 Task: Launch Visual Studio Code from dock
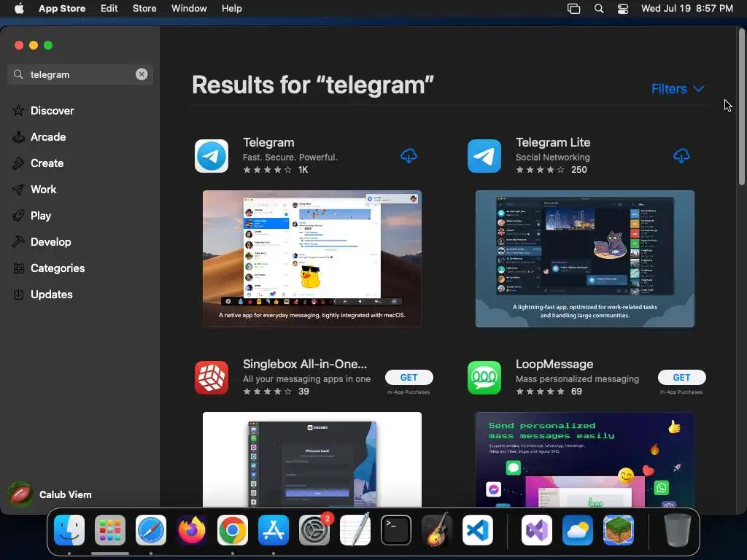(x=478, y=530)
